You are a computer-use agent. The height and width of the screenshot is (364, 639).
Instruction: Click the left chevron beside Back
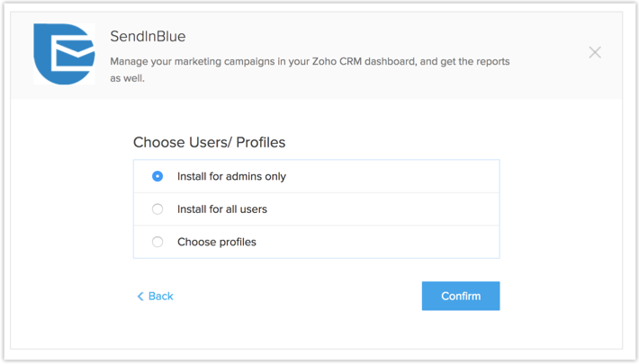[x=140, y=296]
